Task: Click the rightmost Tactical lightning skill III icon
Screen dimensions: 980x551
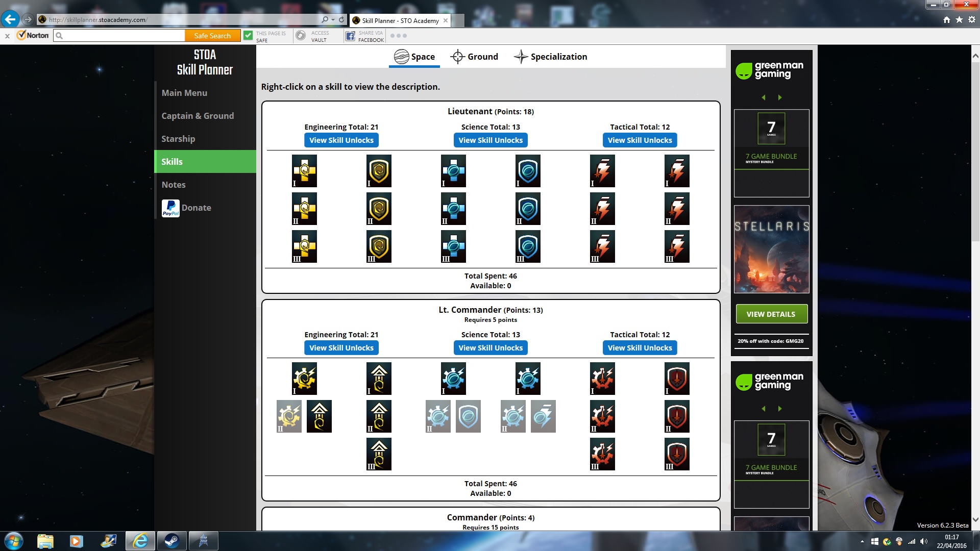Action: point(677,246)
